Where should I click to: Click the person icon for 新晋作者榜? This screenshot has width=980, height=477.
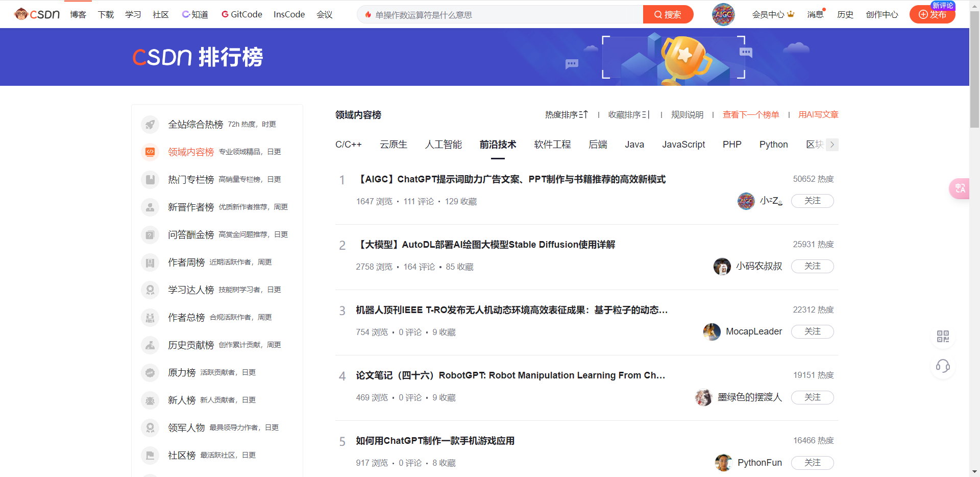click(150, 207)
